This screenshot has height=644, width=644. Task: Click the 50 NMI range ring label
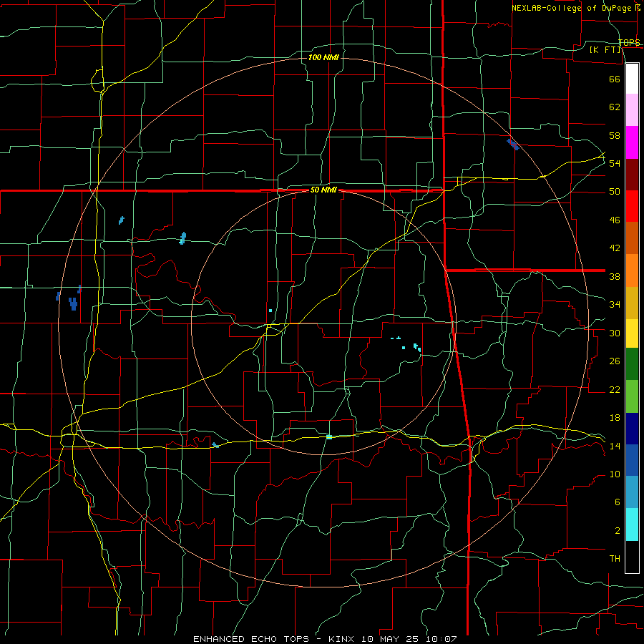point(323,190)
